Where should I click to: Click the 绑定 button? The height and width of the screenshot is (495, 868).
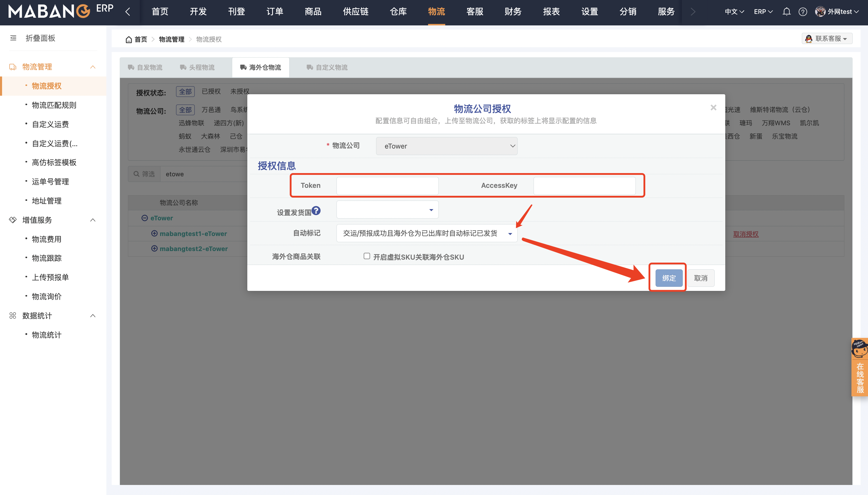click(669, 278)
